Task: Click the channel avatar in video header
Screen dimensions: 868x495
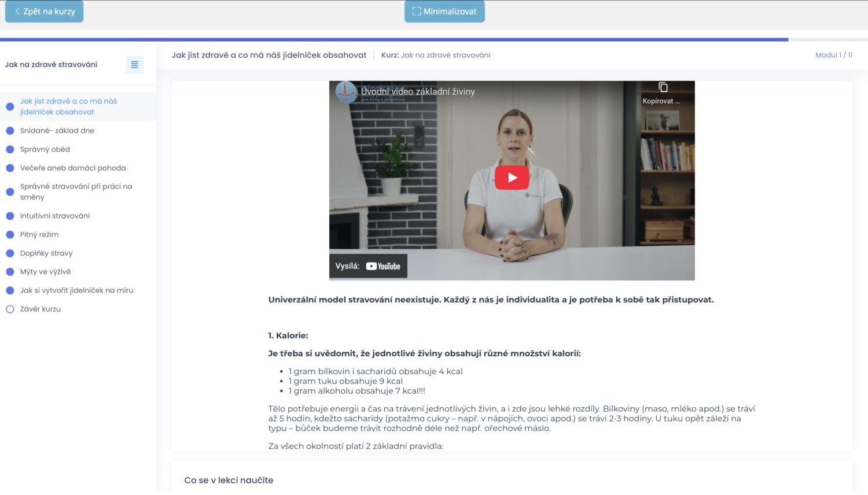Action: click(346, 92)
